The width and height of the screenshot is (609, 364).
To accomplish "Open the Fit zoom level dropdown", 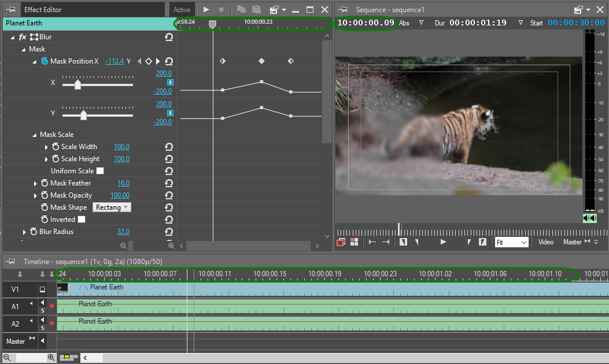I will [511, 242].
